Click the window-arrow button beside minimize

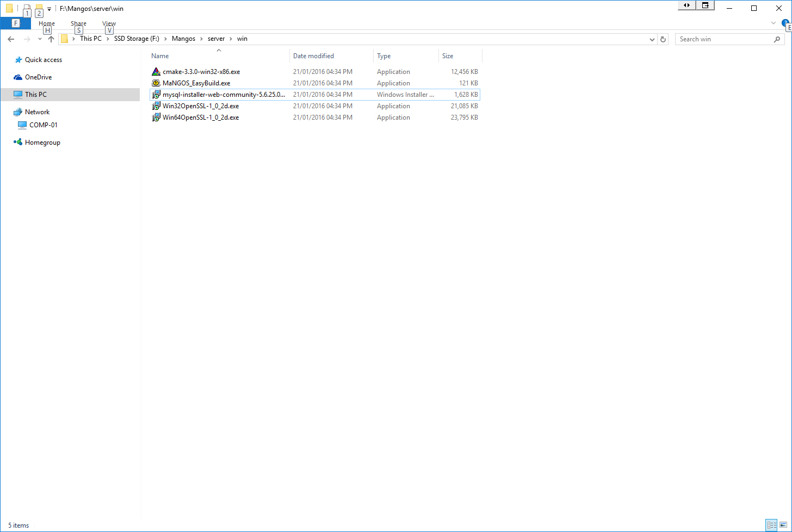(x=706, y=5)
